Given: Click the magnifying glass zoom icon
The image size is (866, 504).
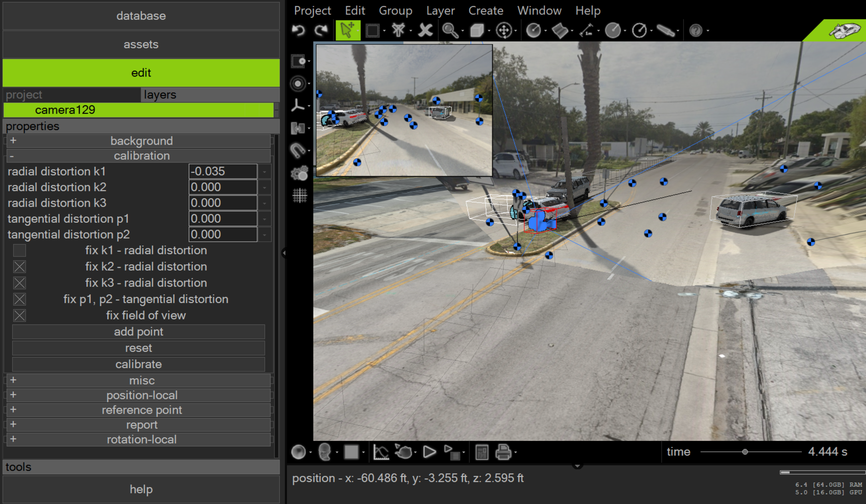Looking at the screenshot, I should coord(450,30).
